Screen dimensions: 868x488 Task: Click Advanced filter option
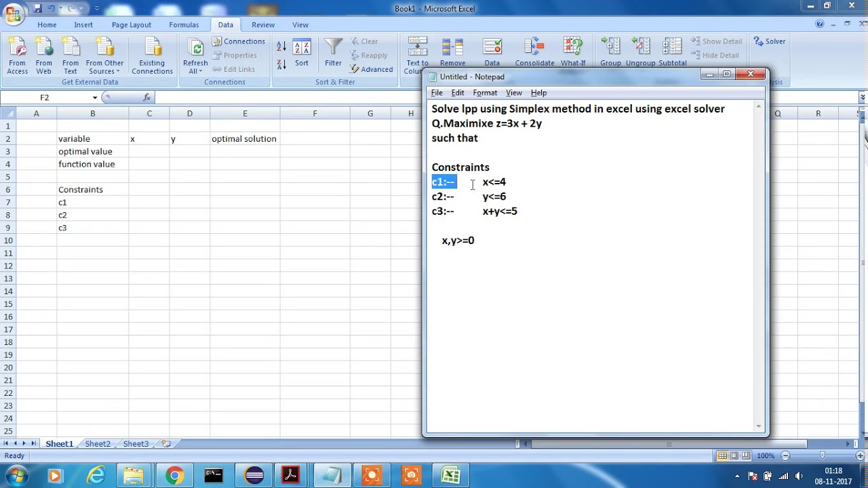[x=371, y=69]
